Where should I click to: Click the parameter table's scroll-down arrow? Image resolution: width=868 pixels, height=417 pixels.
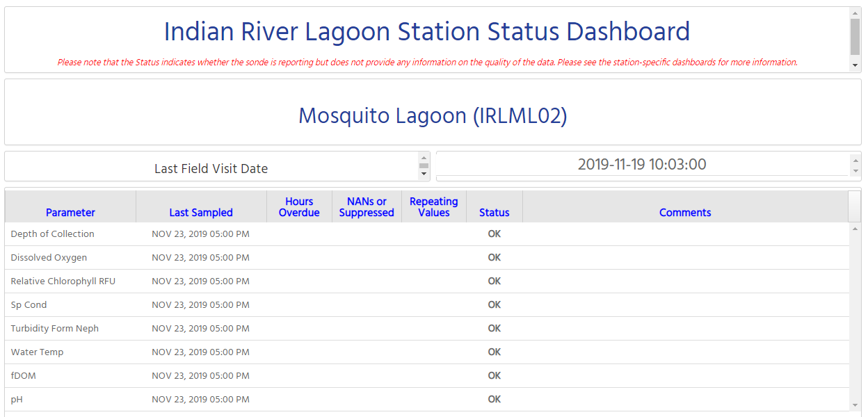855,404
